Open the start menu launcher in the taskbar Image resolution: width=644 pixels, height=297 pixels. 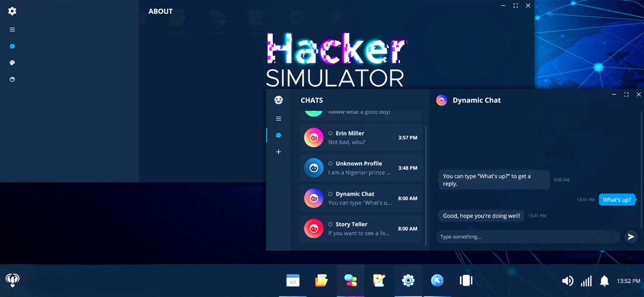[12, 280]
